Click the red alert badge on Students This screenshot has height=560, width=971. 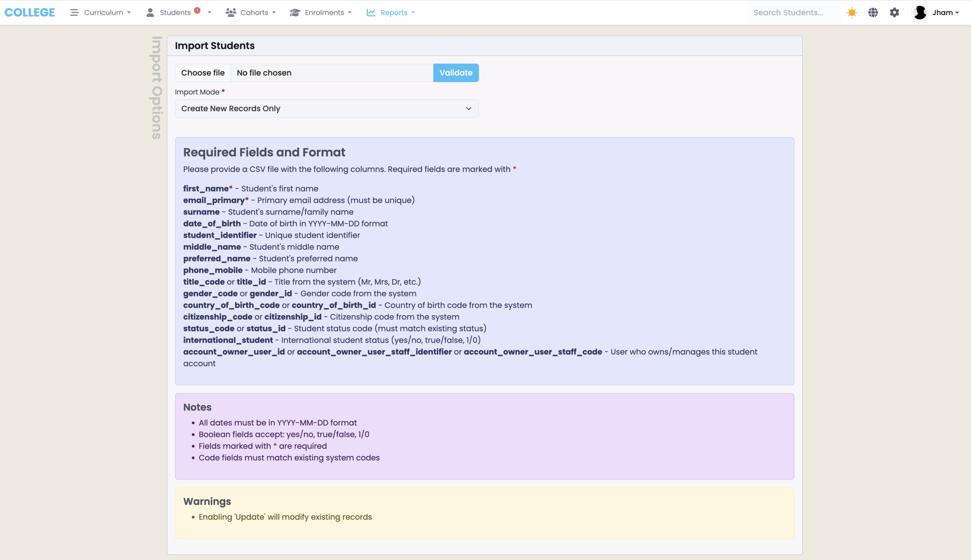[197, 10]
